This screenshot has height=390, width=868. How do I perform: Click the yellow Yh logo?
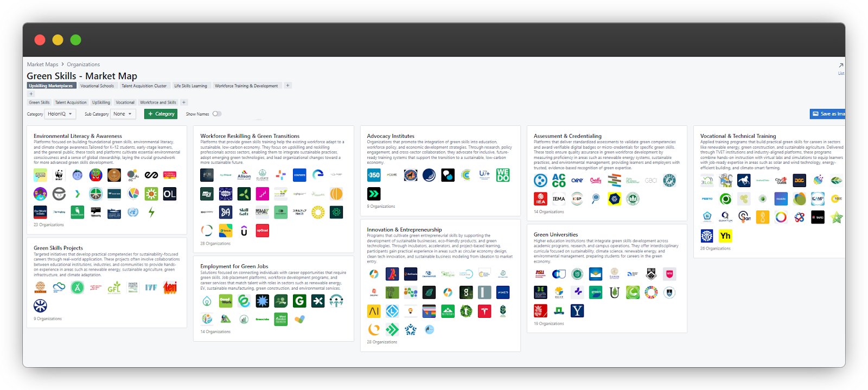[x=725, y=235]
